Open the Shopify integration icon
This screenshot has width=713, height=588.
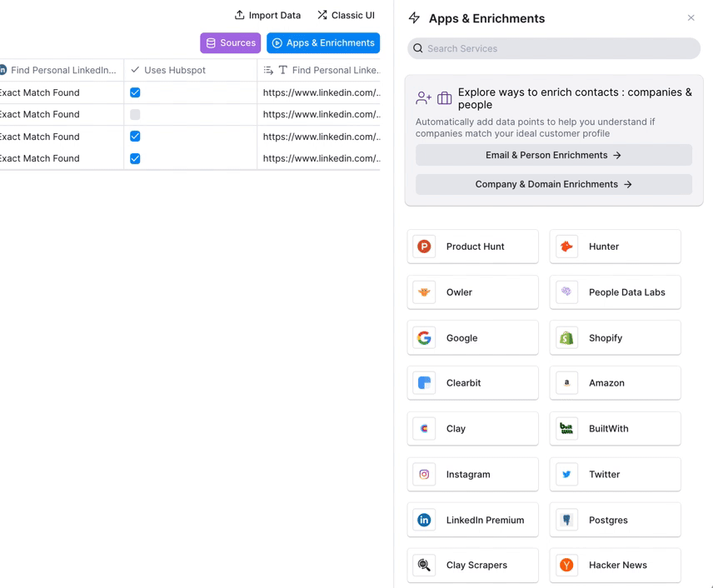566,338
